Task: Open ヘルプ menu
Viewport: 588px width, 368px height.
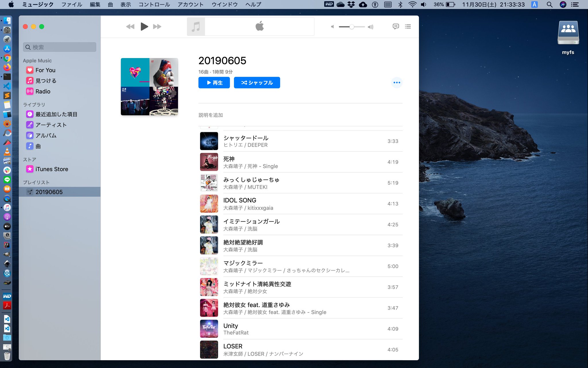Action: (x=253, y=4)
